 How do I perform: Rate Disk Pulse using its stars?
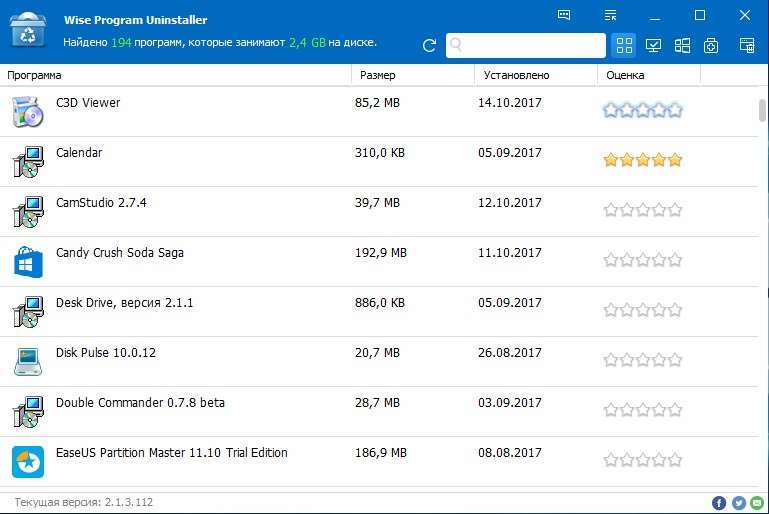tap(642, 360)
